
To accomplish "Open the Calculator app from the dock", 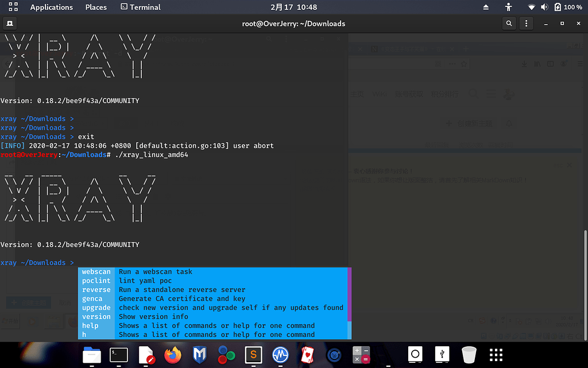I will coord(361,355).
